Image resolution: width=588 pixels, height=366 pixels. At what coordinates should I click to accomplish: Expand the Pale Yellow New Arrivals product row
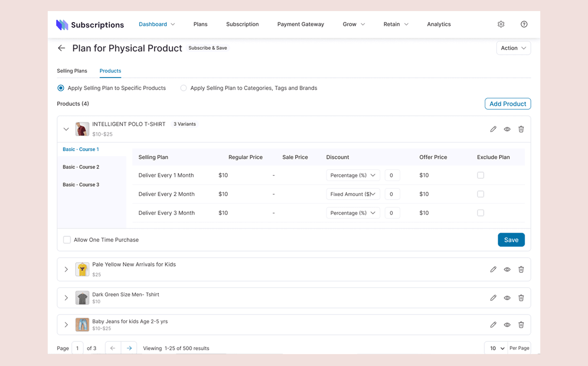point(66,269)
